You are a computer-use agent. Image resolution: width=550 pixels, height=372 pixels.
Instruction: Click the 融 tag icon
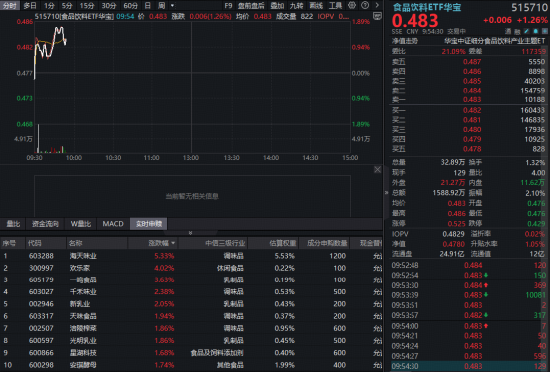pyautogui.click(x=517, y=31)
